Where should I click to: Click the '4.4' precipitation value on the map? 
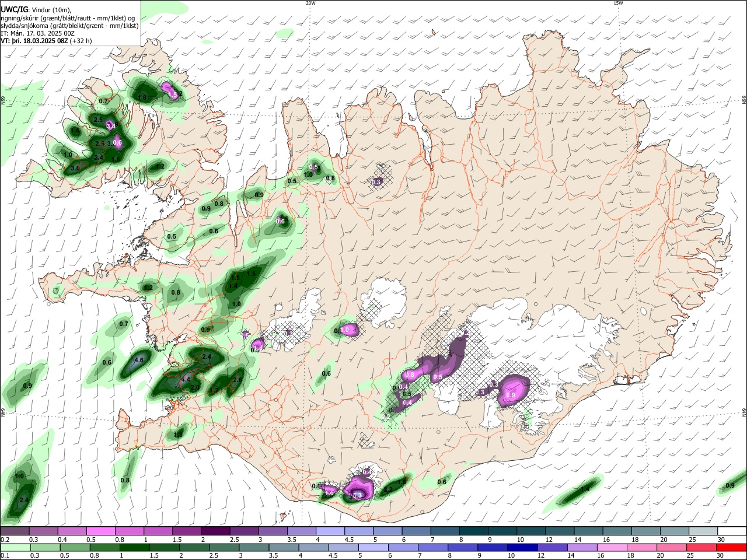click(186, 379)
